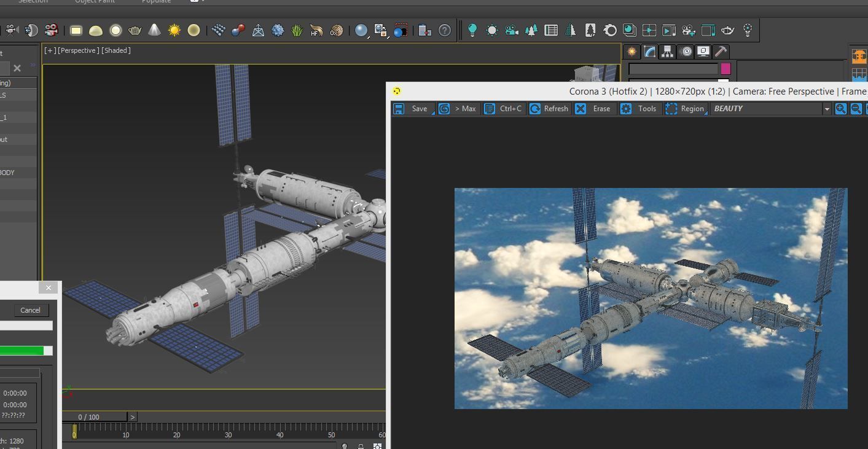Advance time slider with > arrow
Screen dimensions: 868x449
coord(132,417)
